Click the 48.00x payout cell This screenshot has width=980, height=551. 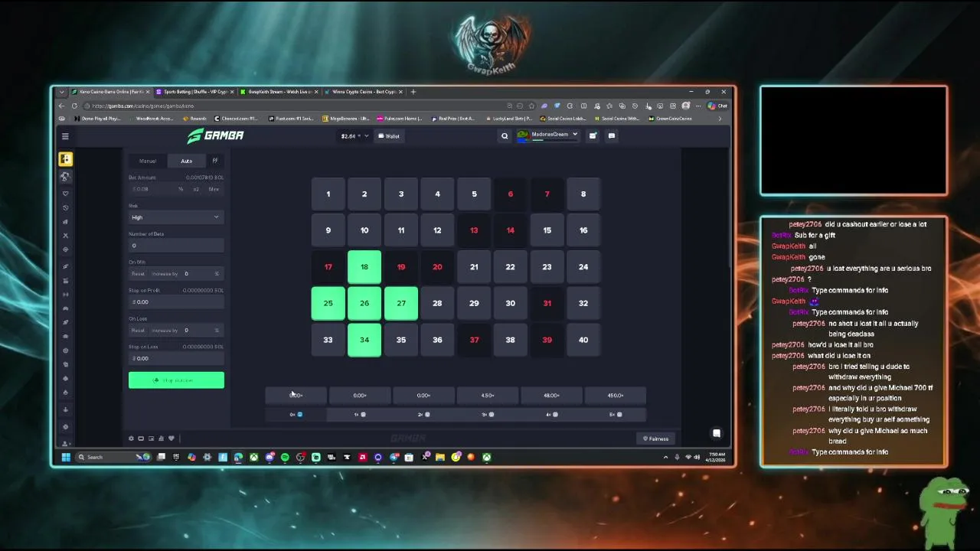point(551,396)
